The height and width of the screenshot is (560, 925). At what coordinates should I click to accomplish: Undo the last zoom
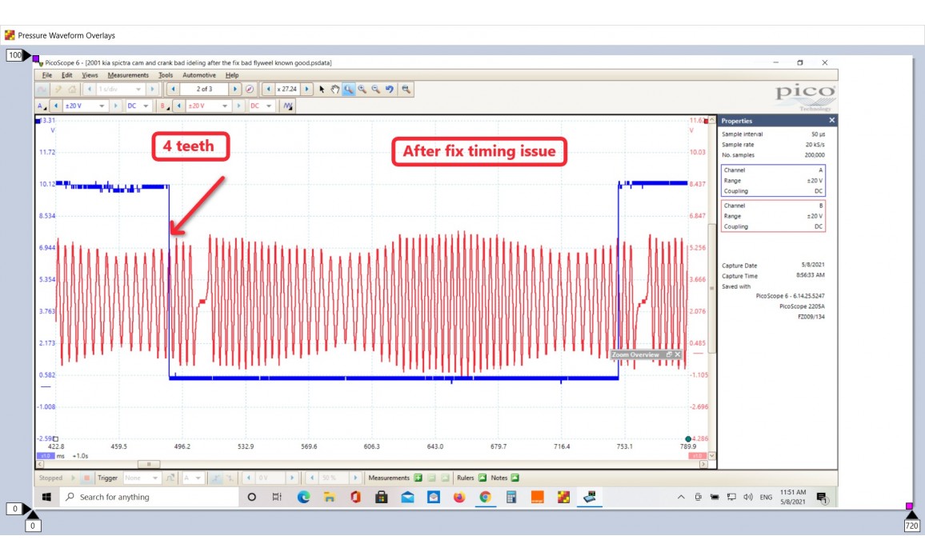[390, 90]
